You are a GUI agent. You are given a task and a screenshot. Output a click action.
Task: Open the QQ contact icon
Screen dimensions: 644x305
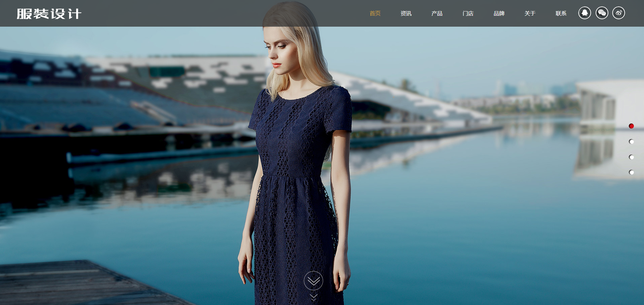coord(585,13)
